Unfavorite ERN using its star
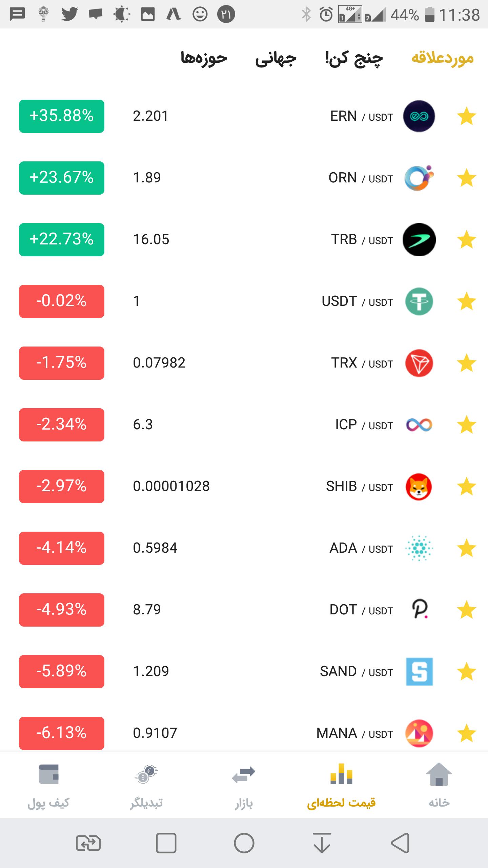The image size is (488, 868). (x=467, y=116)
